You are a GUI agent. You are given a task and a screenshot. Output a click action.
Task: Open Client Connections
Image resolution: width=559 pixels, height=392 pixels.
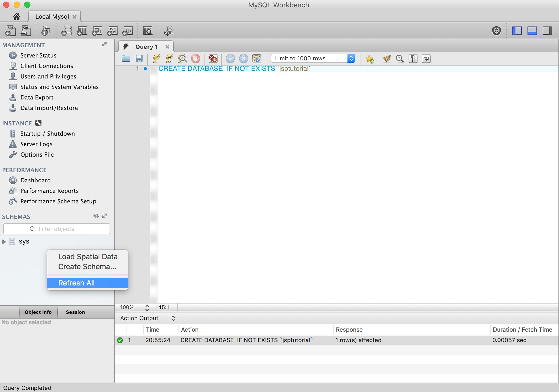(47, 66)
